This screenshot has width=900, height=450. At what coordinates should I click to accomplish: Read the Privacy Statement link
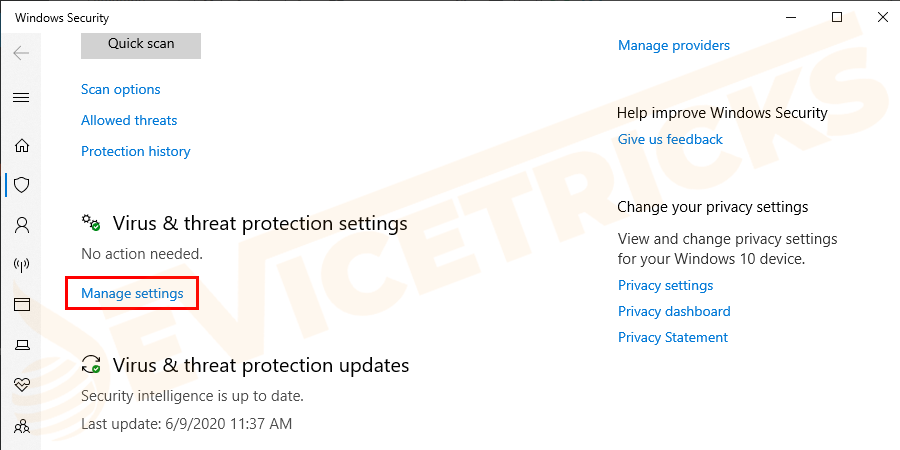tap(673, 337)
